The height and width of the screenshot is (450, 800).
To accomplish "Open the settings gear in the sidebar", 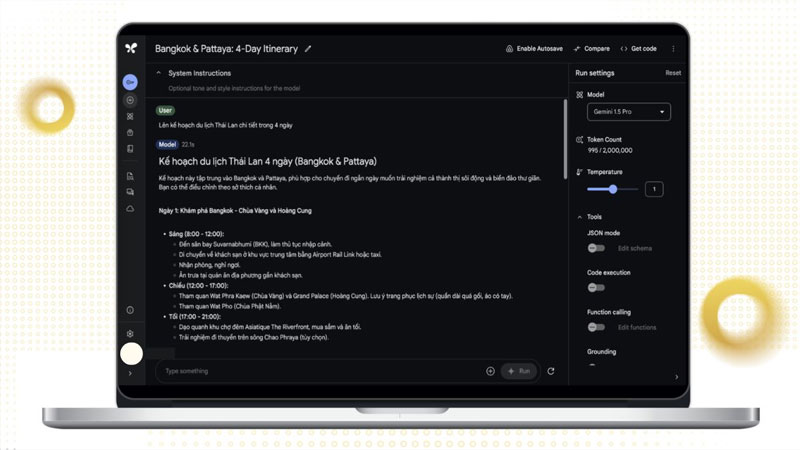I will click(x=130, y=334).
